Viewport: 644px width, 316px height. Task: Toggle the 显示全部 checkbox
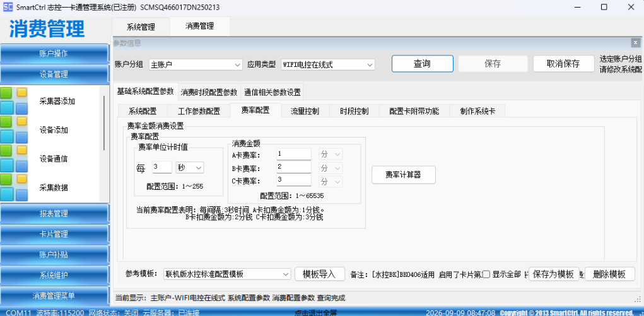pyautogui.click(x=486, y=274)
